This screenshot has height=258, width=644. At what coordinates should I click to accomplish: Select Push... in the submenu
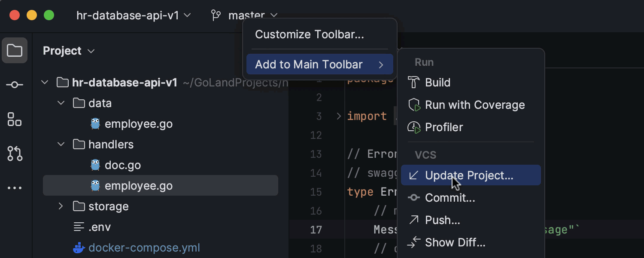[442, 220]
